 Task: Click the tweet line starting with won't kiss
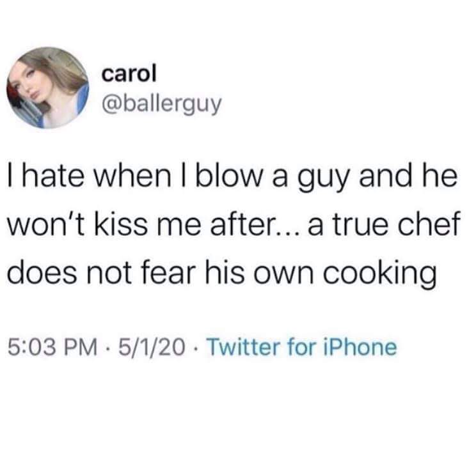[x=233, y=225]
